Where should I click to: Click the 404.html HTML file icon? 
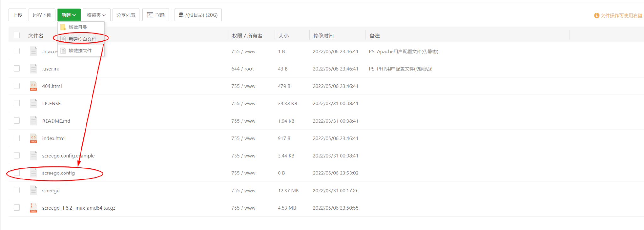point(33,86)
